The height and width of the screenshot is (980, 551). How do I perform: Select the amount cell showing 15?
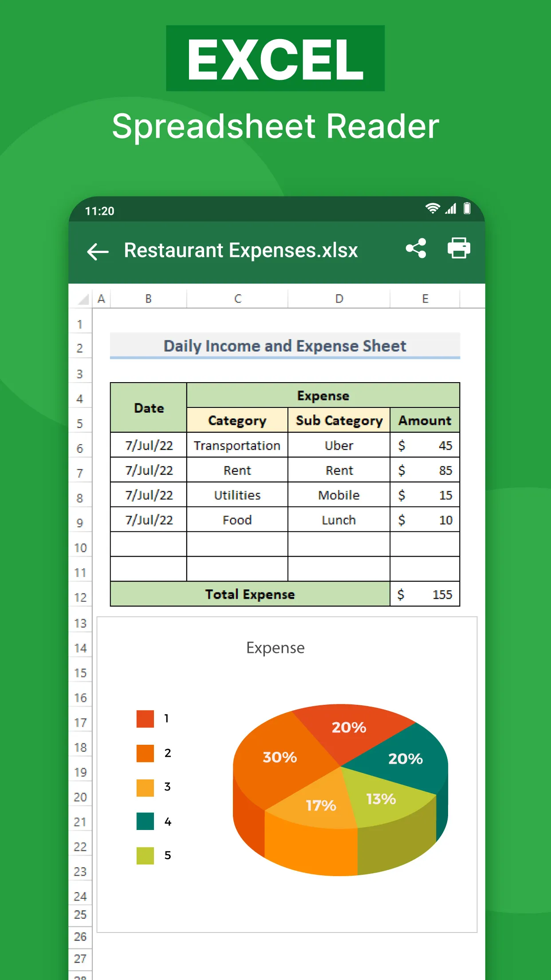coord(425,495)
